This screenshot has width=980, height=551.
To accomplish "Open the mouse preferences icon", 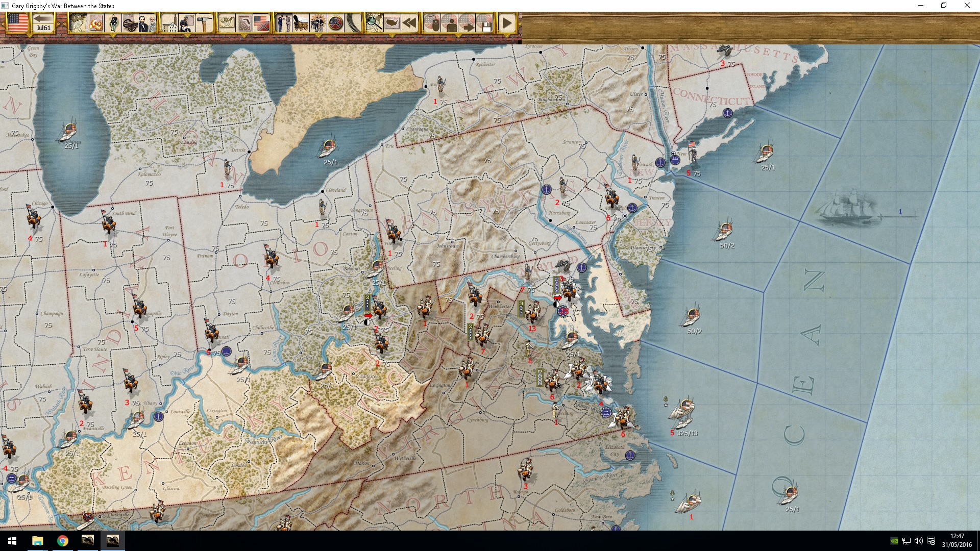I will [x=432, y=23].
